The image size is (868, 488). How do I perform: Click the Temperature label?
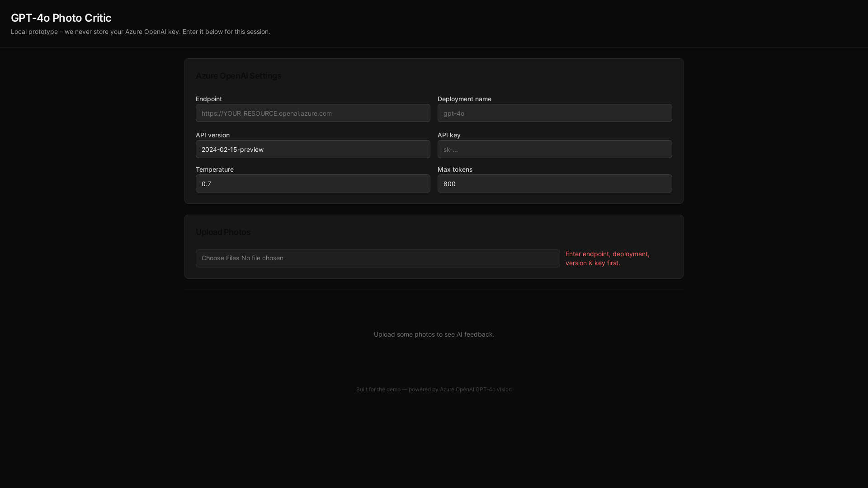coord(215,169)
